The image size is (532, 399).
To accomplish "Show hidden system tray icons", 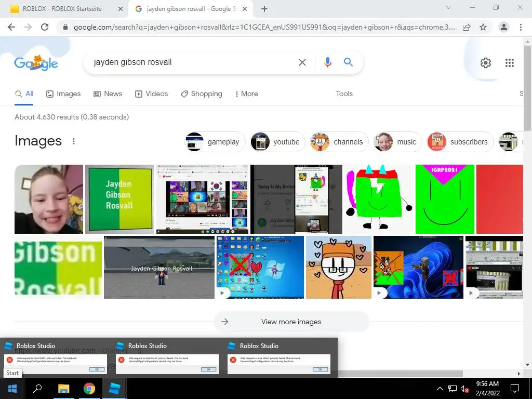I will point(440,389).
